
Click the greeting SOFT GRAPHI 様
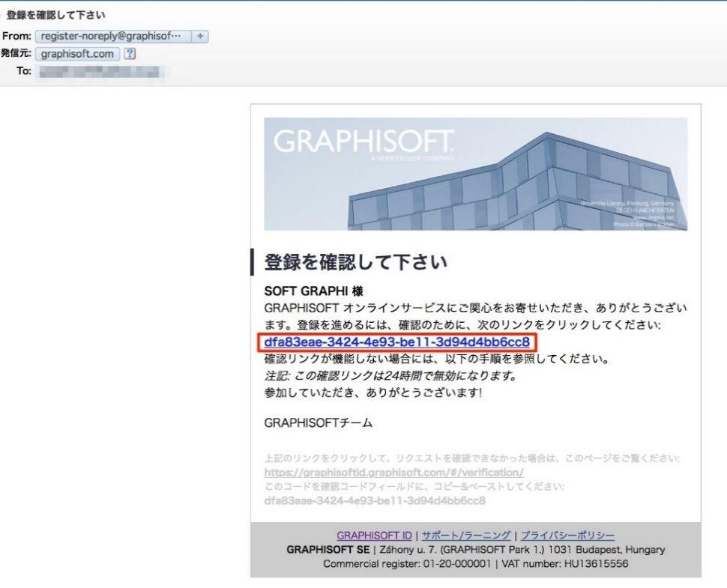pyautogui.click(x=313, y=291)
